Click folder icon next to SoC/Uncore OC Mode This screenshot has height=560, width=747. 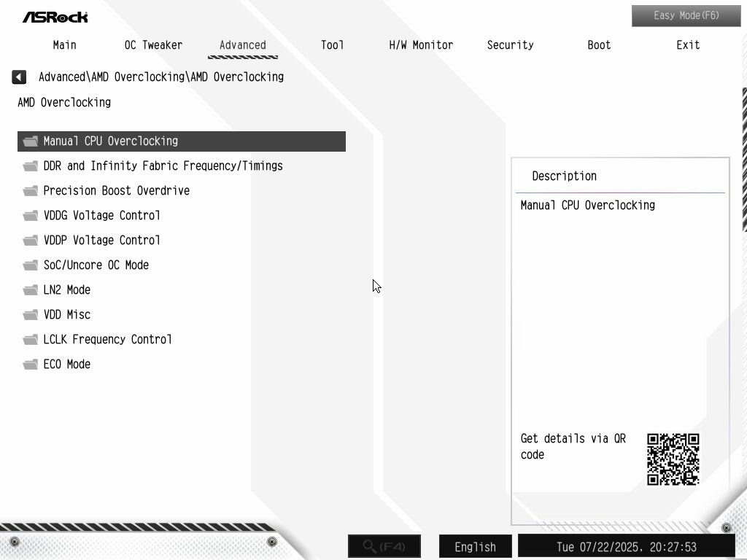pos(31,265)
